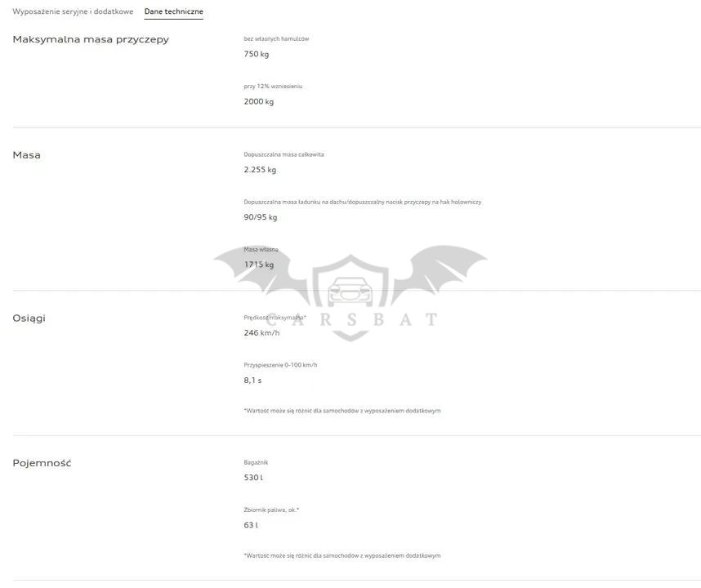Click the Carsbat watermark car icon

[350, 292]
